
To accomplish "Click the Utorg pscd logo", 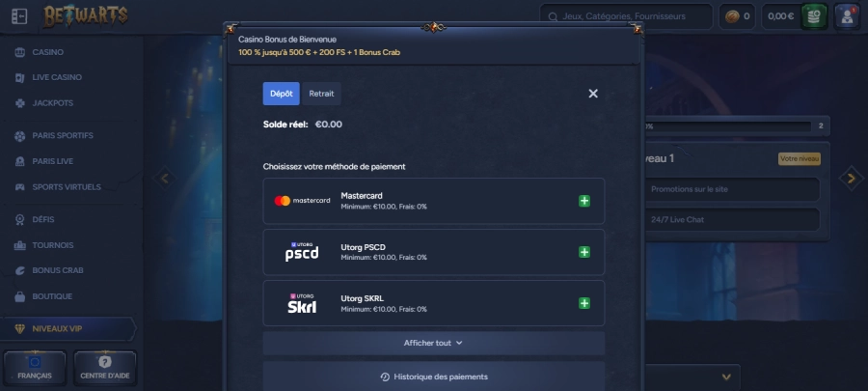I will [302, 252].
